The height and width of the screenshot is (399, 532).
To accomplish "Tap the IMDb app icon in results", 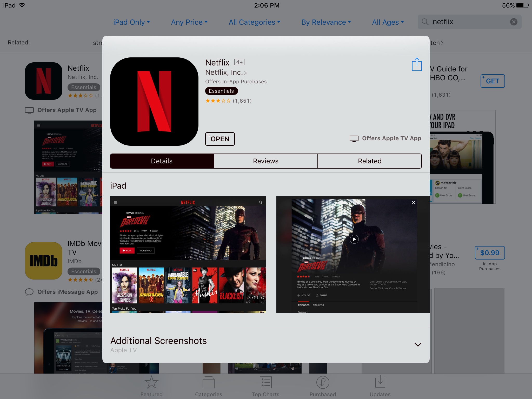I will pos(43,261).
